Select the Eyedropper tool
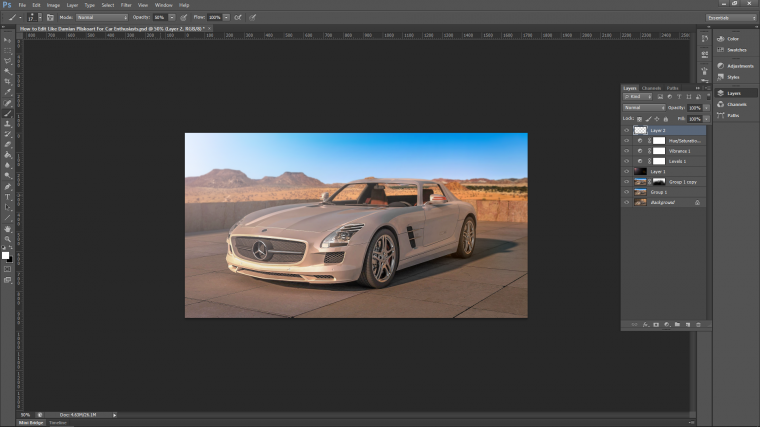 (x=7, y=92)
